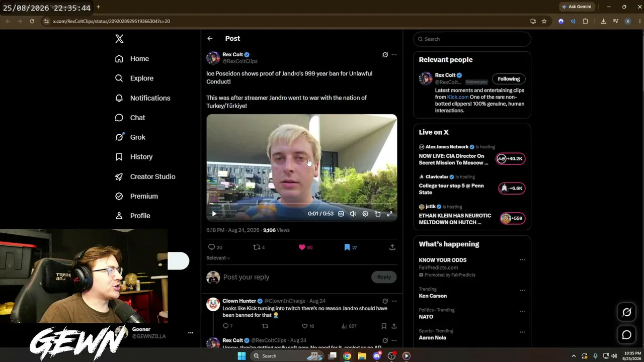644x362 pixels.
Task: Toggle captions on the video
Action: pos(341,214)
